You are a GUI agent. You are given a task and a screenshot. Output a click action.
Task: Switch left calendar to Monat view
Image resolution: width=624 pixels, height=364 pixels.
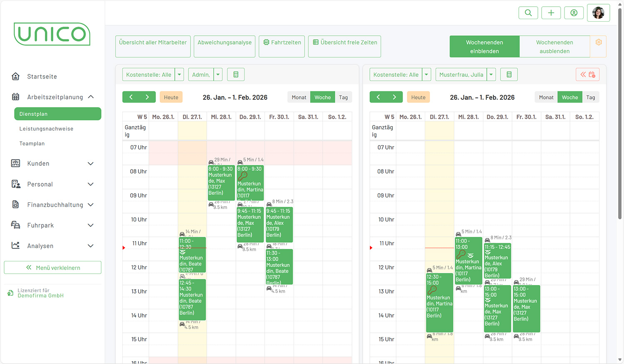[299, 97]
